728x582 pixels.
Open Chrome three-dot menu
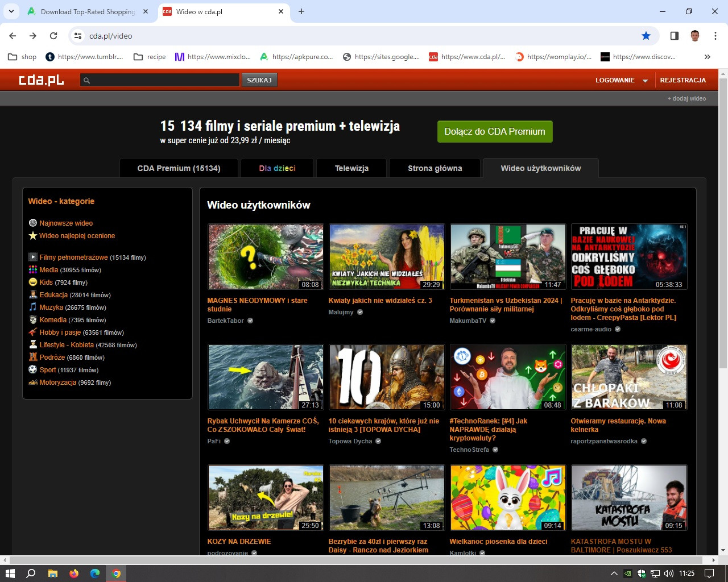click(715, 36)
